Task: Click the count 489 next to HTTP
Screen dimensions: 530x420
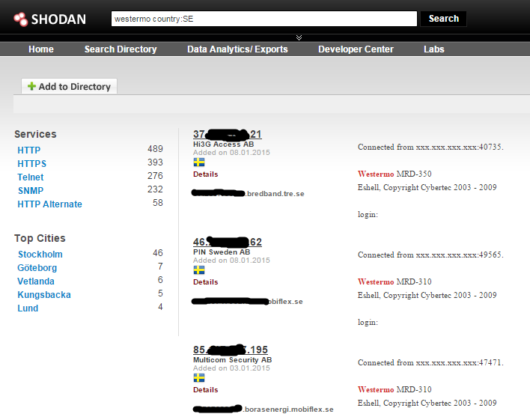Action: pyautogui.click(x=155, y=149)
